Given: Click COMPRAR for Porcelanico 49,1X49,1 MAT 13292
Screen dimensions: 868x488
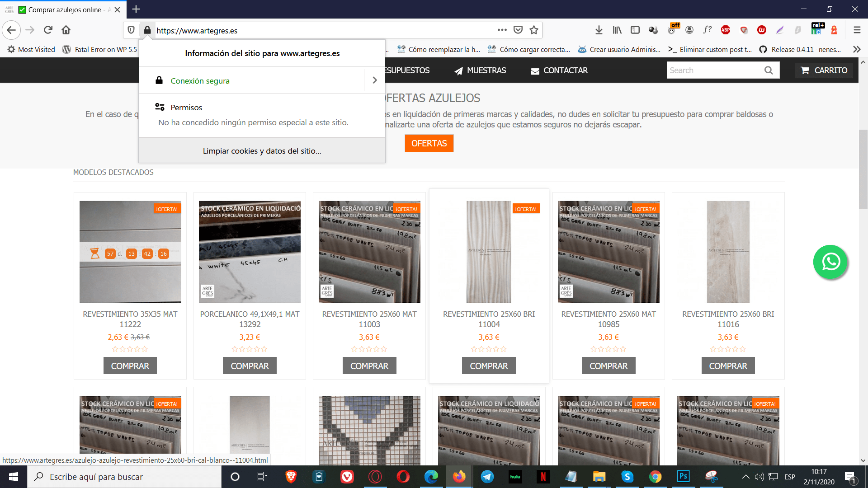Looking at the screenshot, I should 250,366.
